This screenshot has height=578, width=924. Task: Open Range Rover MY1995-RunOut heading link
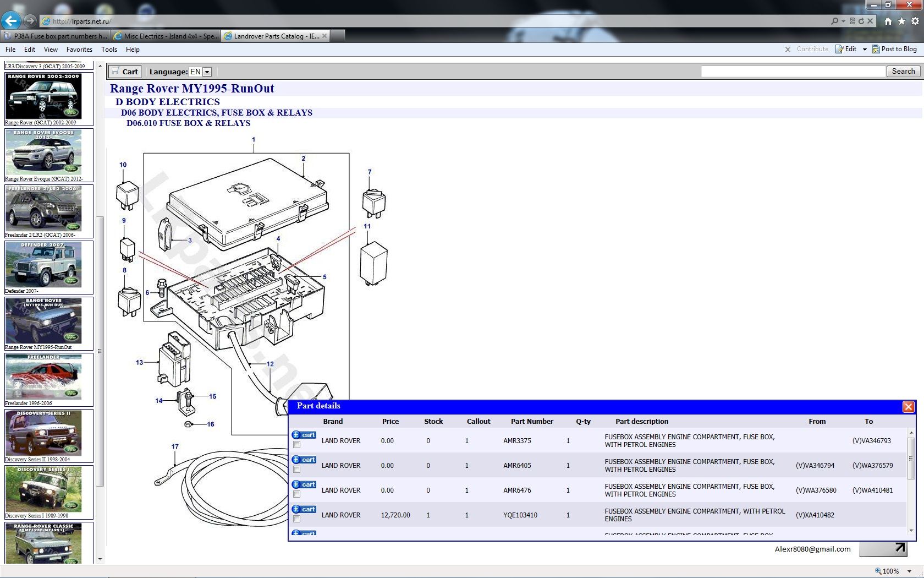point(192,89)
